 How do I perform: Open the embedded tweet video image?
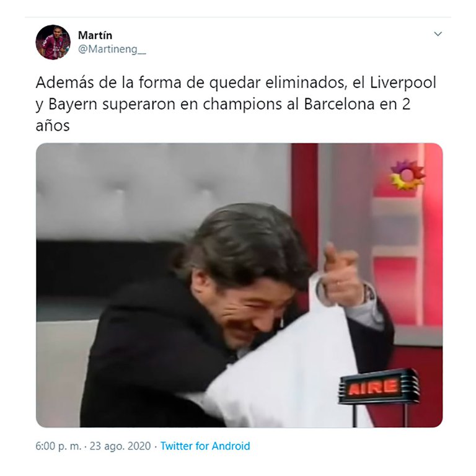(x=239, y=285)
